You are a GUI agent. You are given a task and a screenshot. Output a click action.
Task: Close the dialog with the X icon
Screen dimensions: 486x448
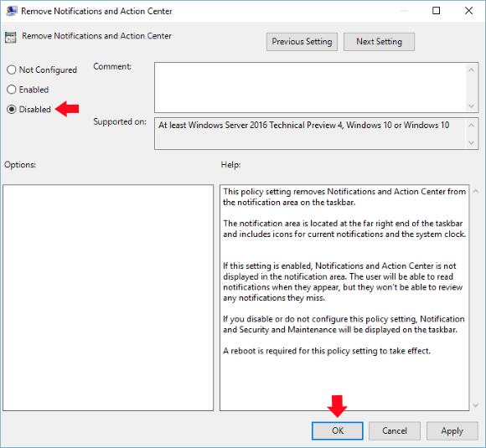click(468, 11)
